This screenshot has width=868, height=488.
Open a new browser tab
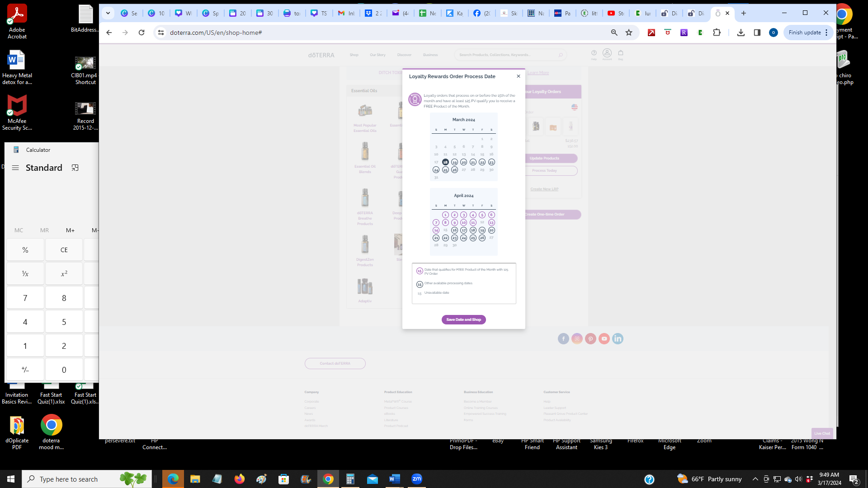click(744, 13)
